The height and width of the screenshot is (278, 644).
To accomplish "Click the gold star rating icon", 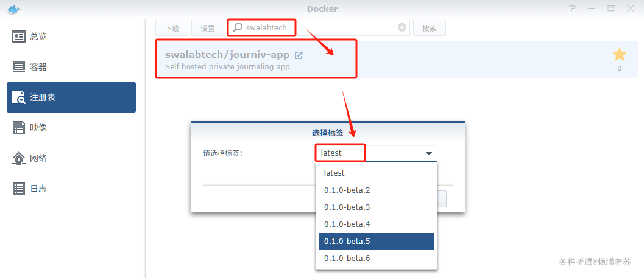I will 620,54.
